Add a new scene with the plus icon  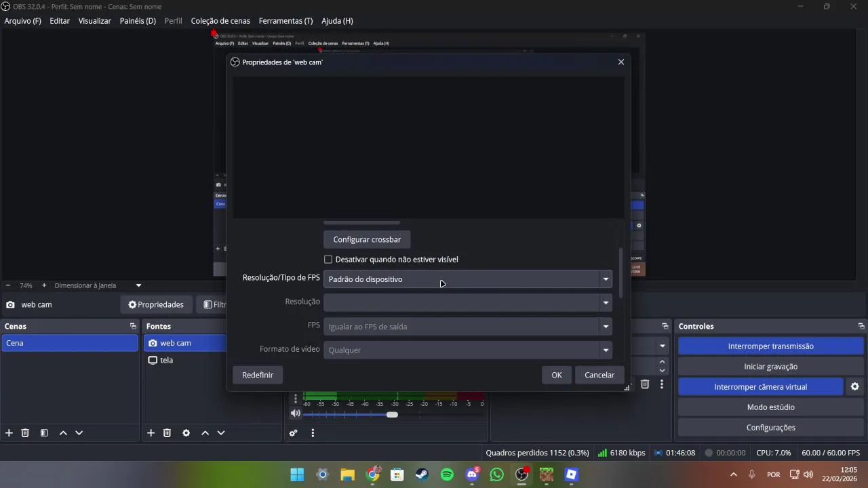tap(9, 433)
